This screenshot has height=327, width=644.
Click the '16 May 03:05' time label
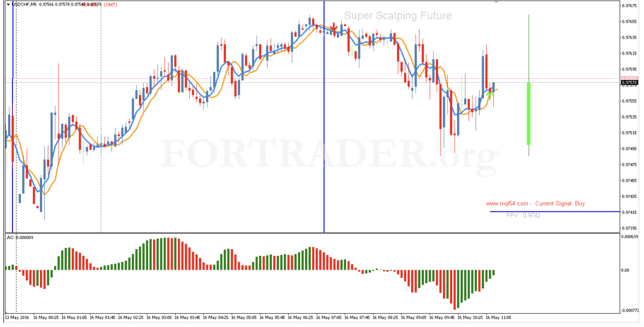[159, 317]
